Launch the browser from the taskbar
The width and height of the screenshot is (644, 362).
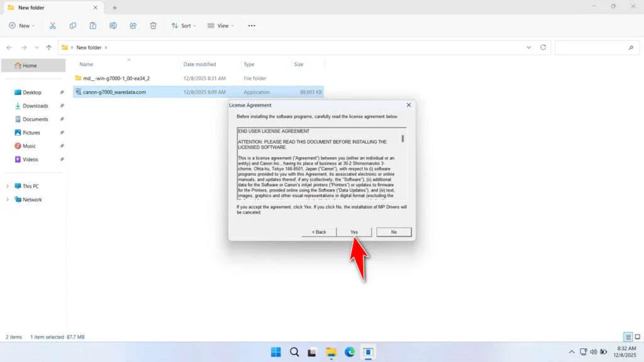(349, 352)
